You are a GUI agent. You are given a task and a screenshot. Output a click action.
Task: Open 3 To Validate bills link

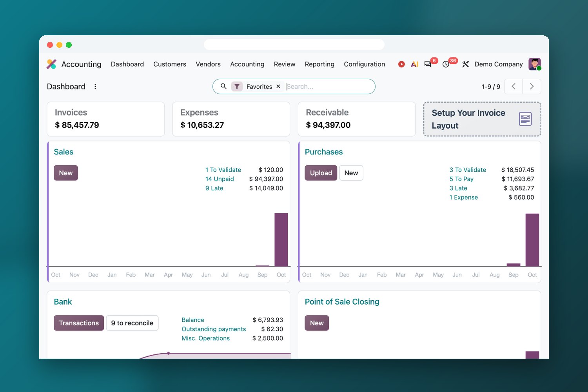tap(468, 170)
